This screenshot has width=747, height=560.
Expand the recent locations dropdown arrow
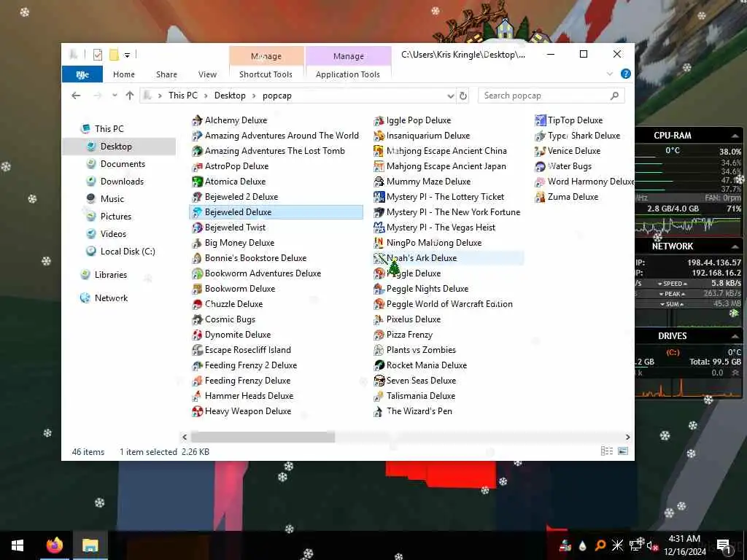coord(115,96)
